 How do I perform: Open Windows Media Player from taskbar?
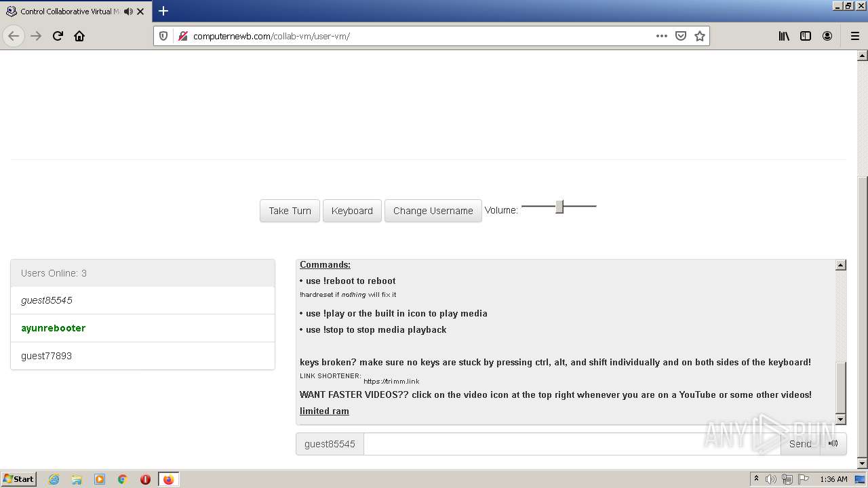pos(100,479)
